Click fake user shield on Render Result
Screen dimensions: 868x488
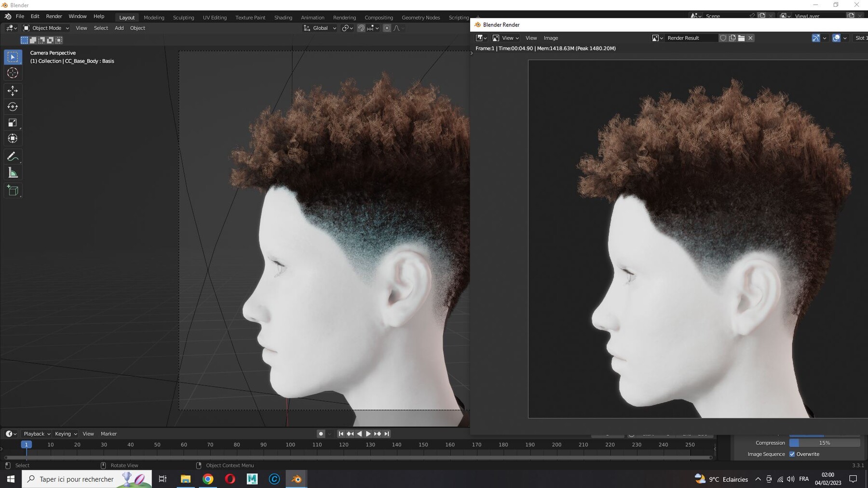click(723, 38)
